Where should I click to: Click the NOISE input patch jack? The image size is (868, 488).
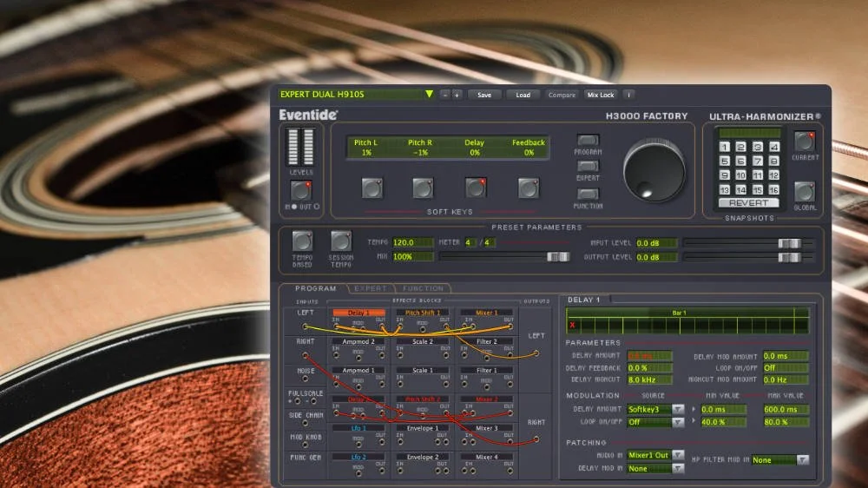305,379
